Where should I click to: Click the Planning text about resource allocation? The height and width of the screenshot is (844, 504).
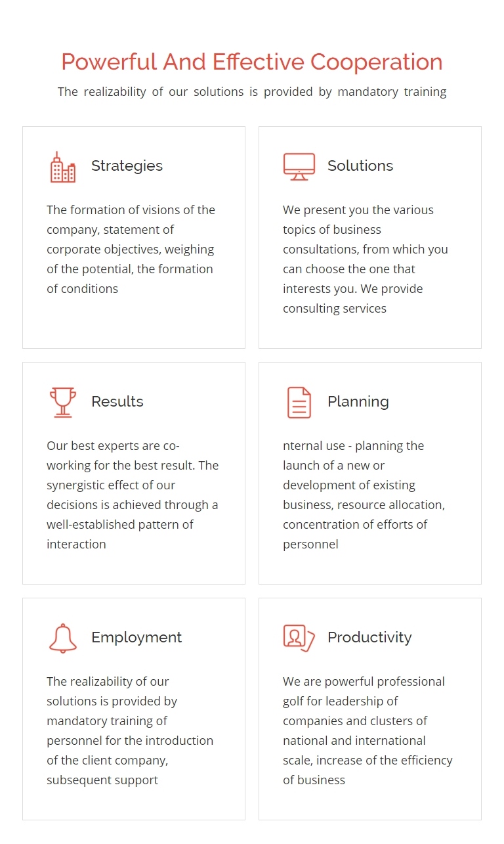click(364, 495)
